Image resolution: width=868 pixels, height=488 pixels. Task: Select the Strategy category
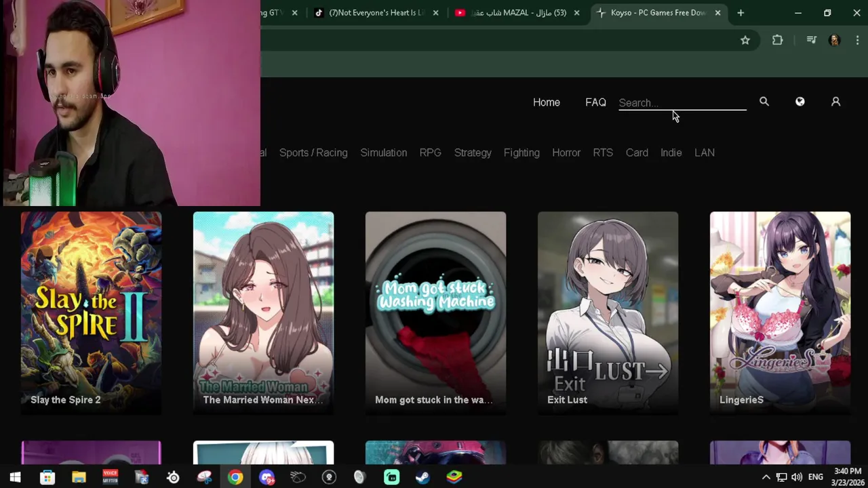[x=473, y=152]
